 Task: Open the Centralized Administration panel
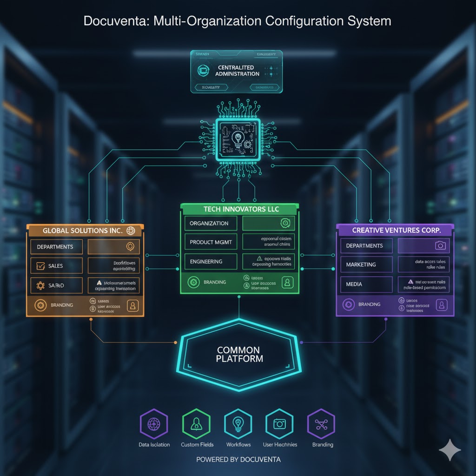[x=237, y=71]
